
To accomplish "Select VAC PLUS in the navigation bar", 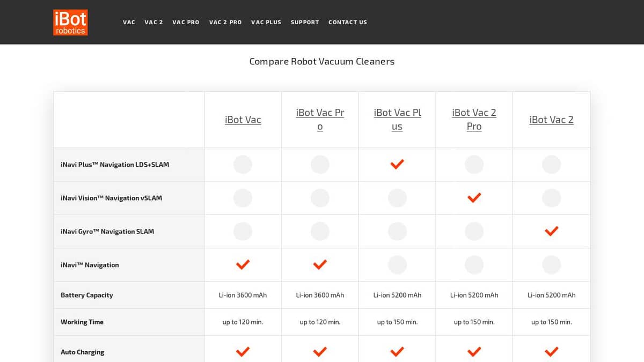I will pyautogui.click(x=266, y=23).
